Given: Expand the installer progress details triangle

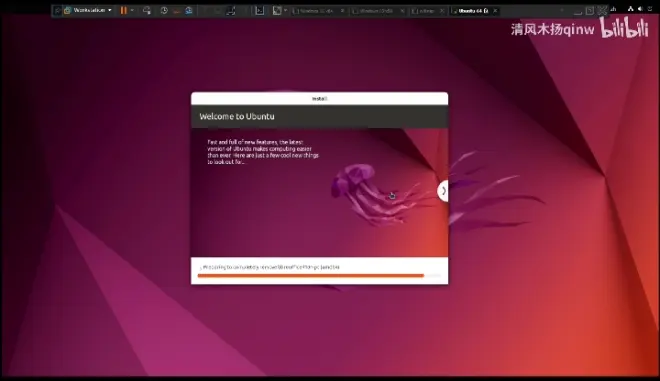Looking at the screenshot, I should (201, 267).
